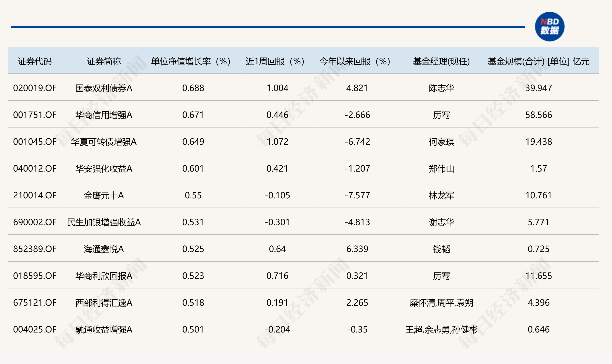Click the value 0.671
Viewport: 612px width, 364px height.
(x=193, y=115)
